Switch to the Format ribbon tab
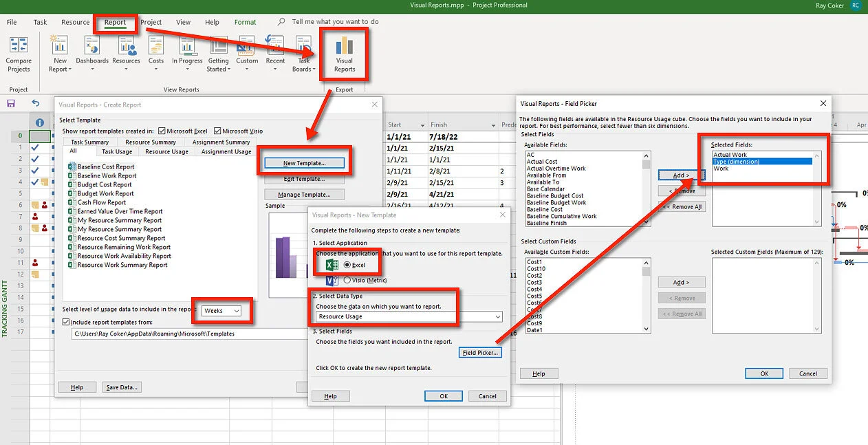The image size is (868, 445). [246, 22]
